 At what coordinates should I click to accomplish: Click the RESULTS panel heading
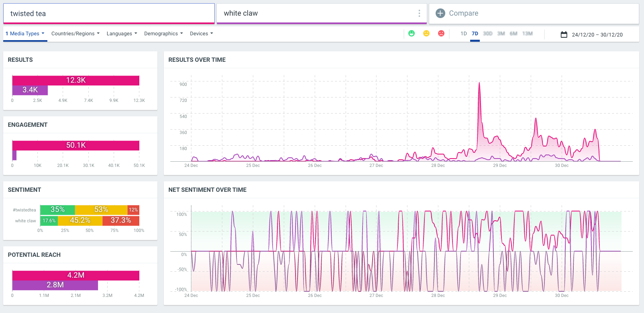pos(20,60)
